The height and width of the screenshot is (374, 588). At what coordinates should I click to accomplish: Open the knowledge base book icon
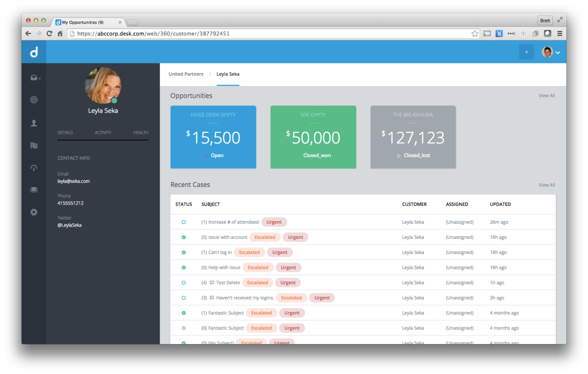[x=34, y=189]
